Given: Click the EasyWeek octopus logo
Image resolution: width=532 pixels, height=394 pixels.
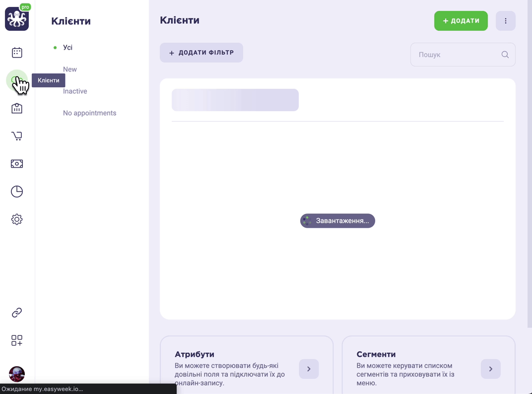Looking at the screenshot, I should [17, 19].
